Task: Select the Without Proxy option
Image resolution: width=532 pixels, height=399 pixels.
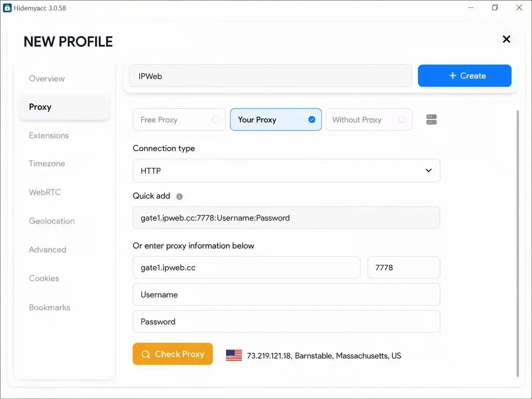Action: click(369, 119)
